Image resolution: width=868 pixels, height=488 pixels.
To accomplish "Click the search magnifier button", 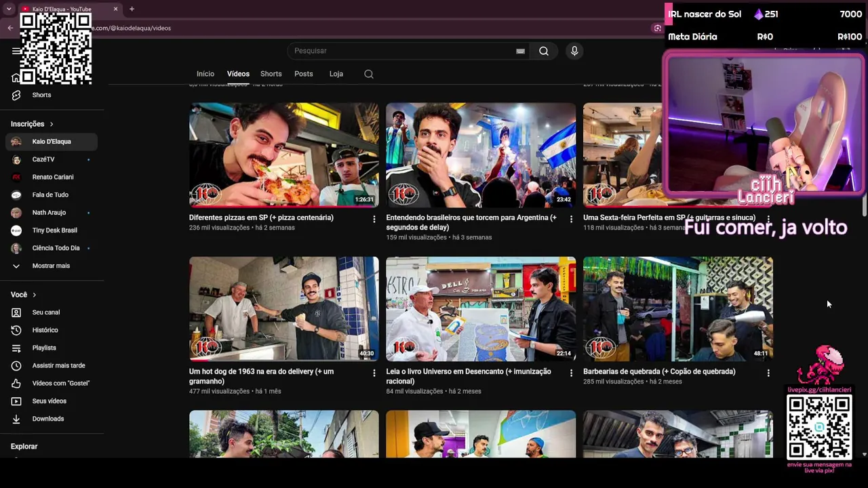I will 544,51.
